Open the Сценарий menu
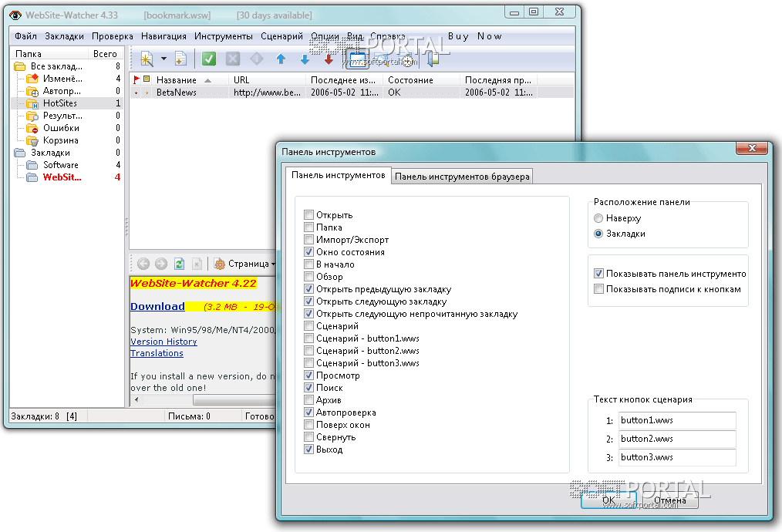The image size is (782, 532). pyautogui.click(x=281, y=36)
